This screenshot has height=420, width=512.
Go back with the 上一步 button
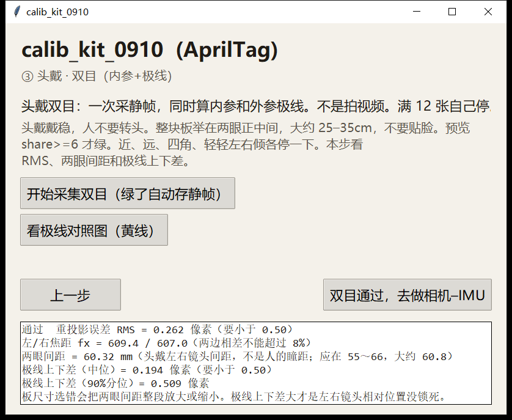click(x=70, y=295)
